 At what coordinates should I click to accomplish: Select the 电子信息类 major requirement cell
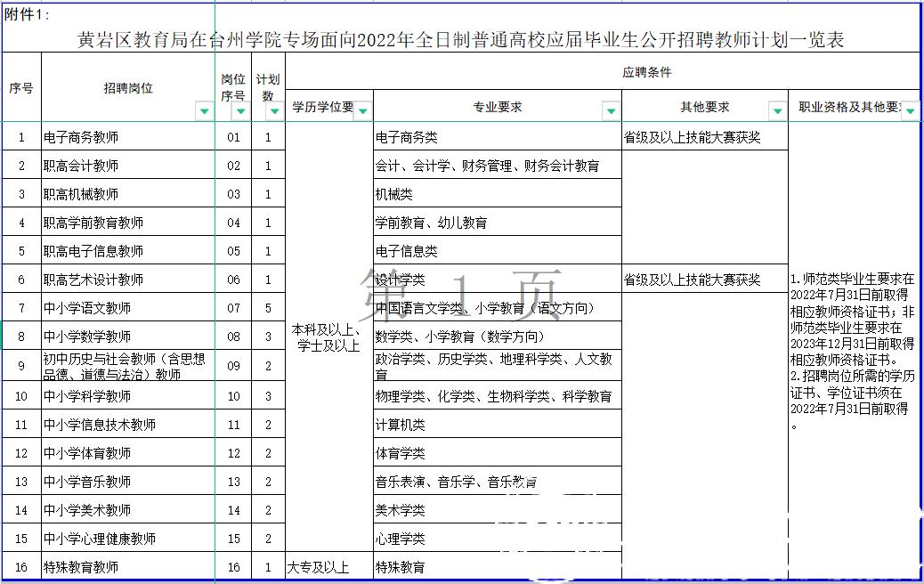click(498, 251)
